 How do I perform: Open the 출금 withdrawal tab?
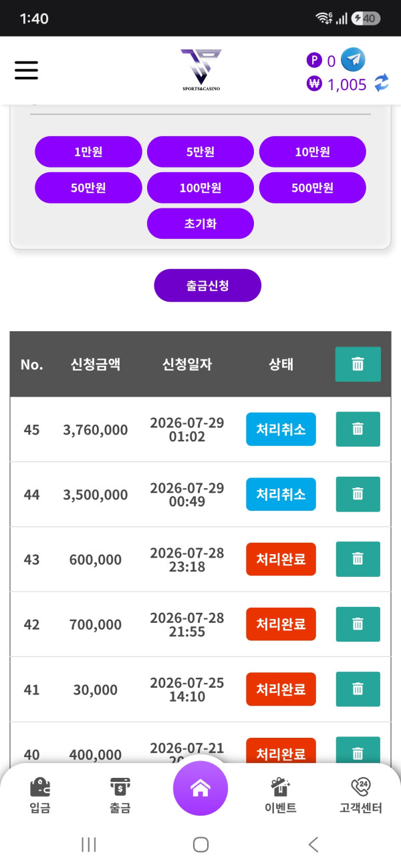(x=120, y=795)
